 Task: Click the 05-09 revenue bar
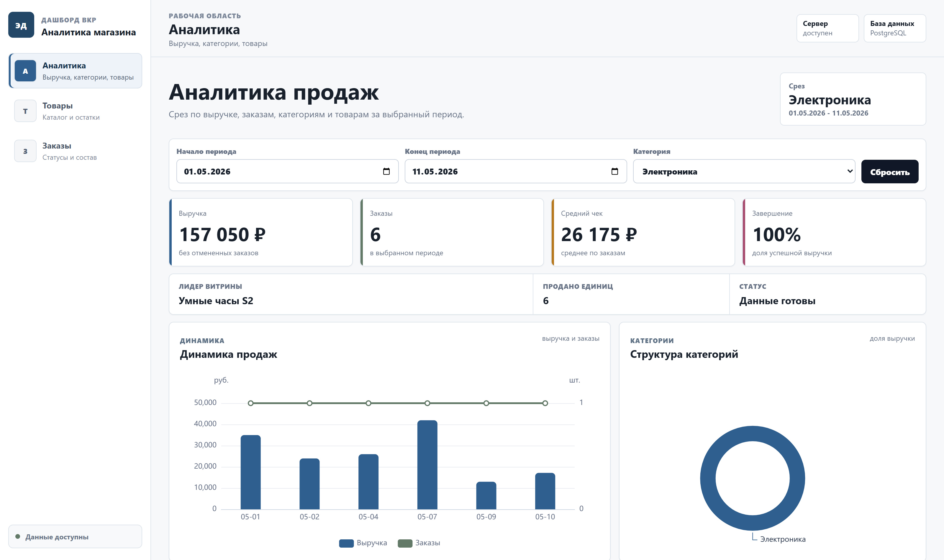click(486, 495)
